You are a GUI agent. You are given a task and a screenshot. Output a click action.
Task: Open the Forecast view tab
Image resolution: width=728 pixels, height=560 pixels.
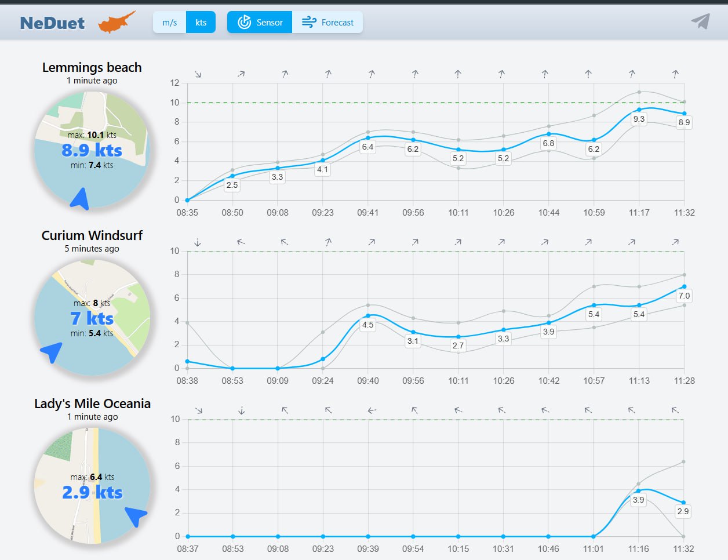(x=328, y=23)
